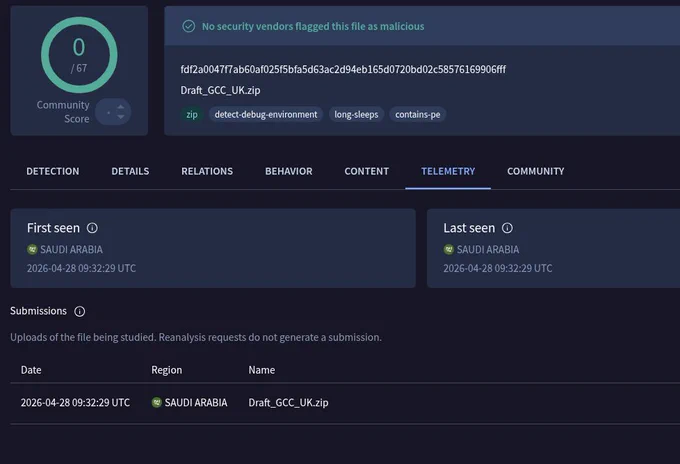The width and height of the screenshot is (680, 464).
Task: Click the contains-pe tag
Action: click(x=418, y=114)
